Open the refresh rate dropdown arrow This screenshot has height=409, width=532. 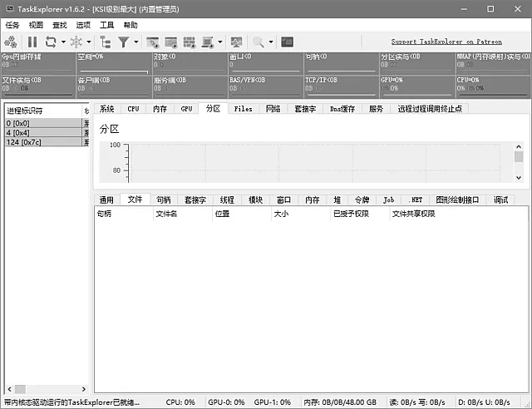(x=63, y=42)
